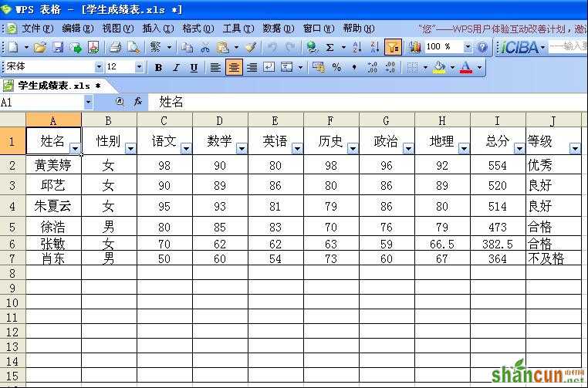Expand the font size dropdown
The image size is (588, 388).
(139, 67)
